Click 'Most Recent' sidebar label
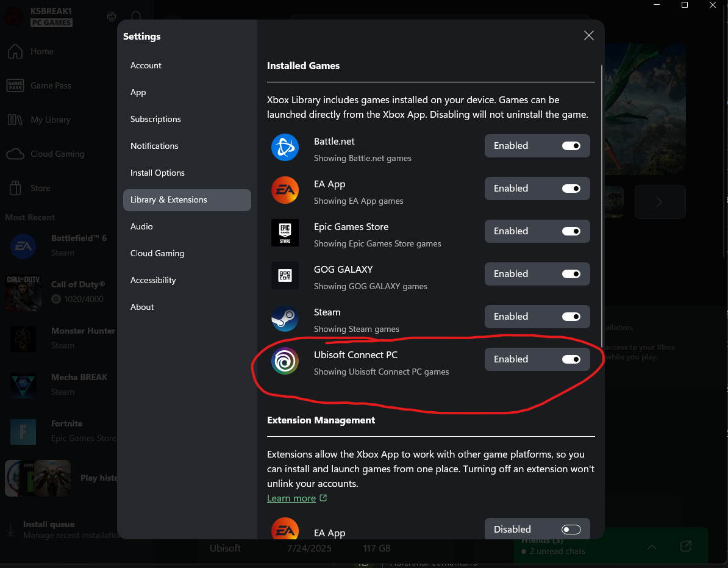Image resolution: width=728 pixels, height=568 pixels. tap(30, 217)
